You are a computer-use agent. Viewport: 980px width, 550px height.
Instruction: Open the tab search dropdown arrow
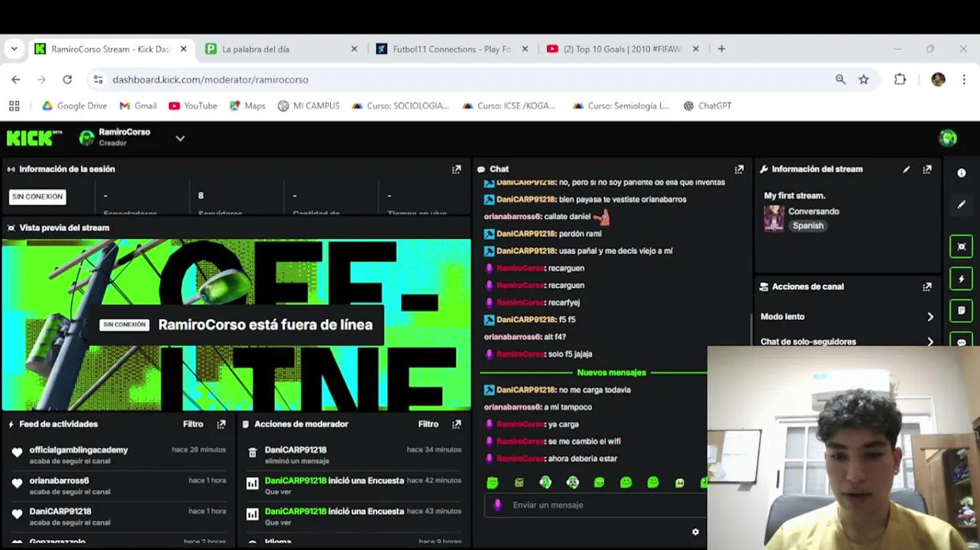[x=14, y=49]
